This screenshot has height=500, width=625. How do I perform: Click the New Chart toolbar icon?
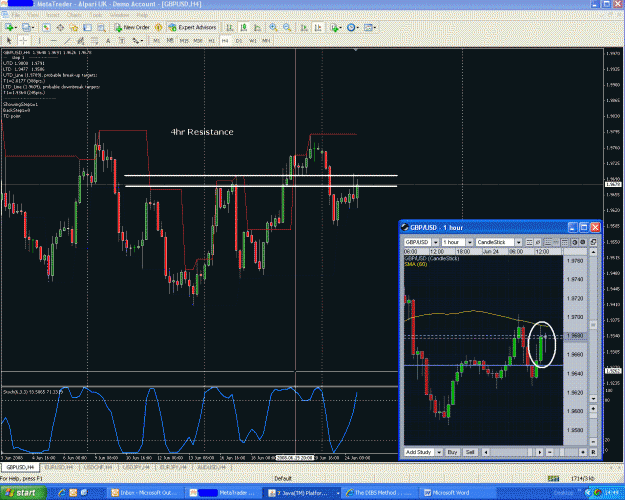(9, 28)
